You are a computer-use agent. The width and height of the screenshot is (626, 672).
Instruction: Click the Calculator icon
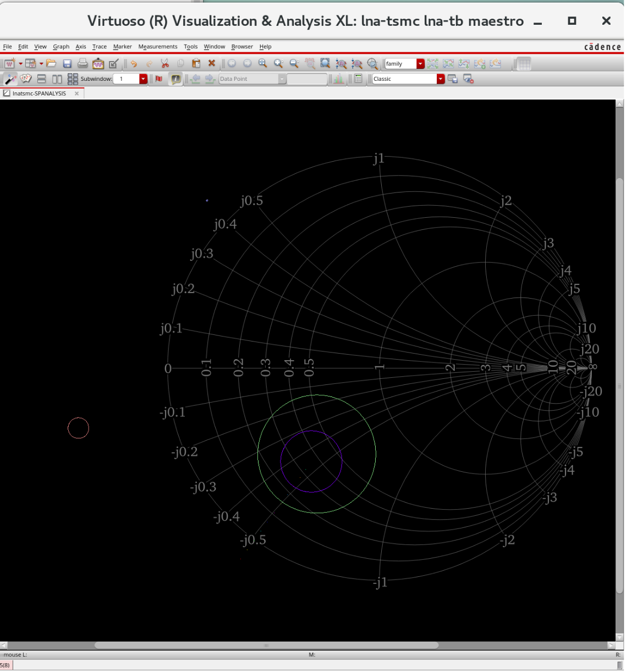(x=359, y=79)
